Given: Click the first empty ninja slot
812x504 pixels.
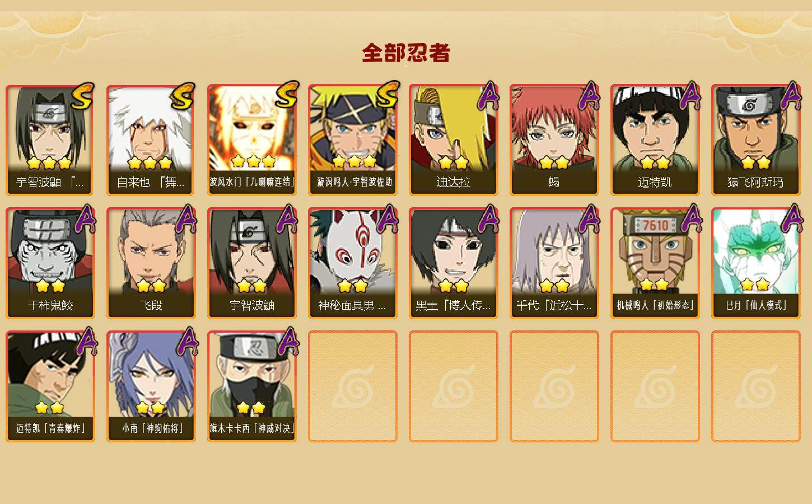Looking at the screenshot, I should (x=353, y=386).
